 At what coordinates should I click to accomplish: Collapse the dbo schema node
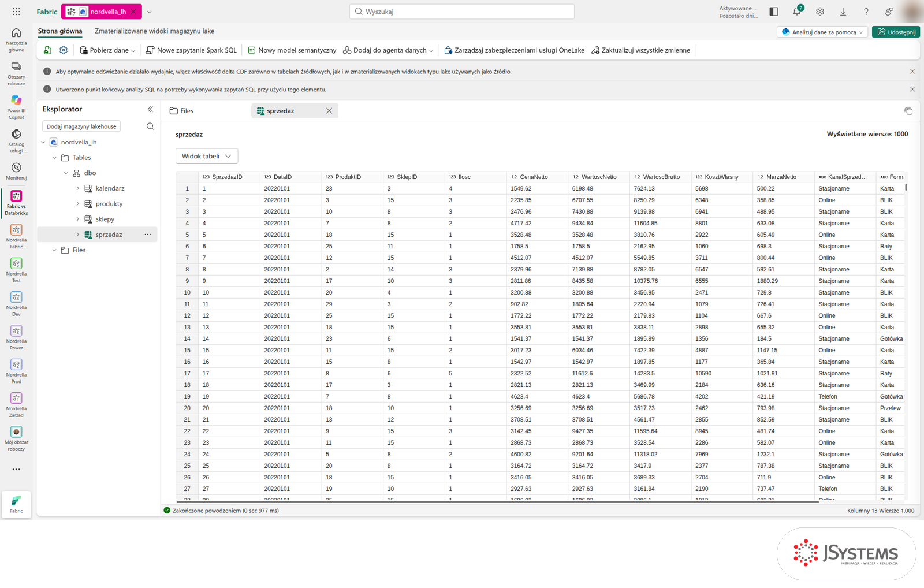pyautogui.click(x=66, y=173)
